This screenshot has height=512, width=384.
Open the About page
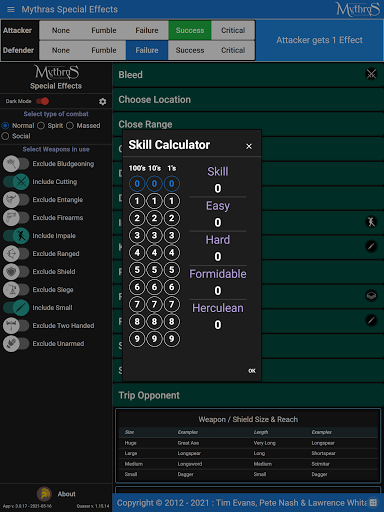pos(66,494)
